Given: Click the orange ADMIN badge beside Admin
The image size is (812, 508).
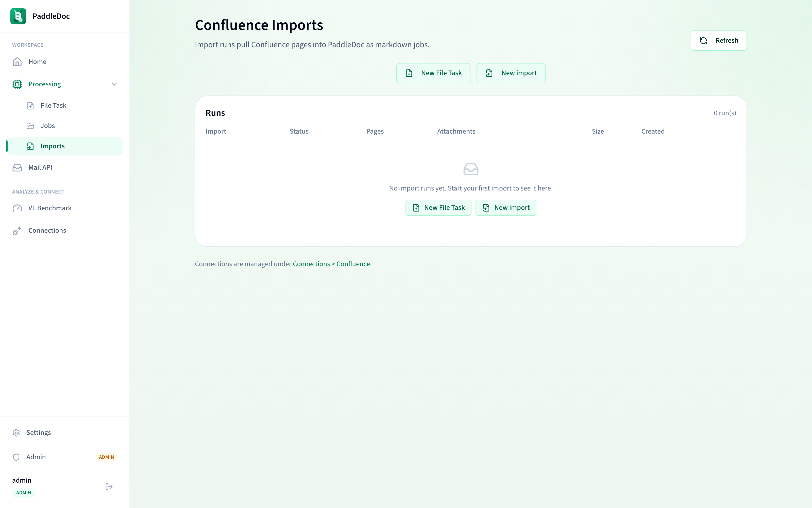Looking at the screenshot, I should click(106, 457).
